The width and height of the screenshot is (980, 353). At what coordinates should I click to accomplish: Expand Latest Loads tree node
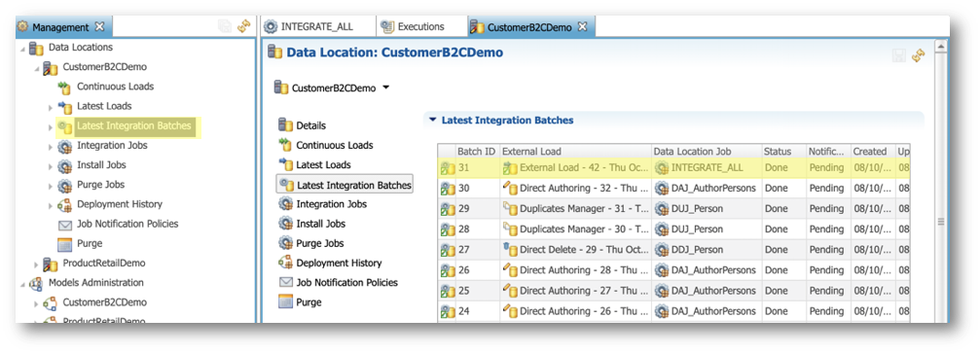[52, 107]
